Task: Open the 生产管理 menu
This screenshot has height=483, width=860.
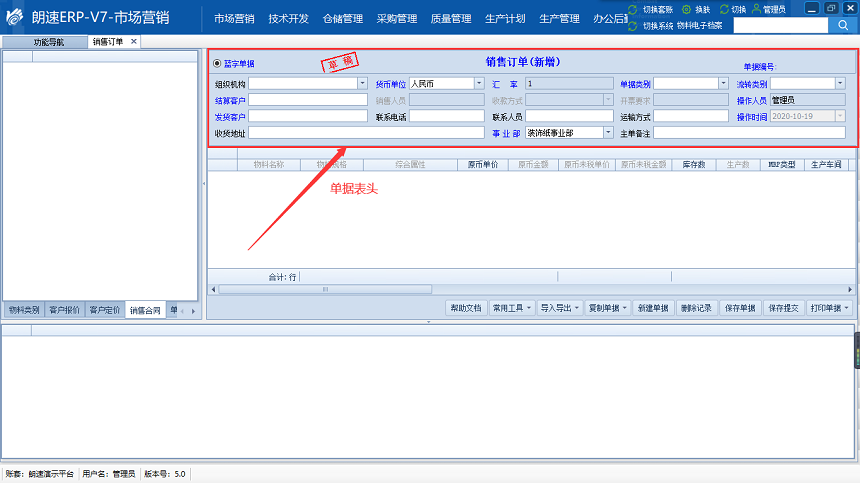Action: point(559,19)
